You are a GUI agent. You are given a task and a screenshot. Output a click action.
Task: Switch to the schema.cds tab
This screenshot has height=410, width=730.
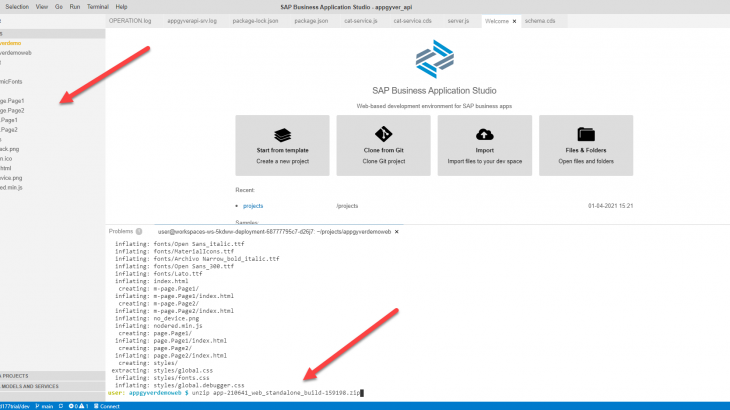click(540, 21)
